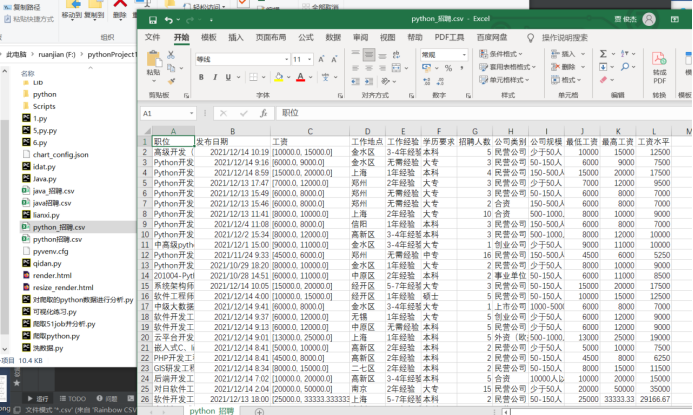Select python_招聘.csv in file explorer
The height and width of the screenshot is (415, 693).
(59, 227)
